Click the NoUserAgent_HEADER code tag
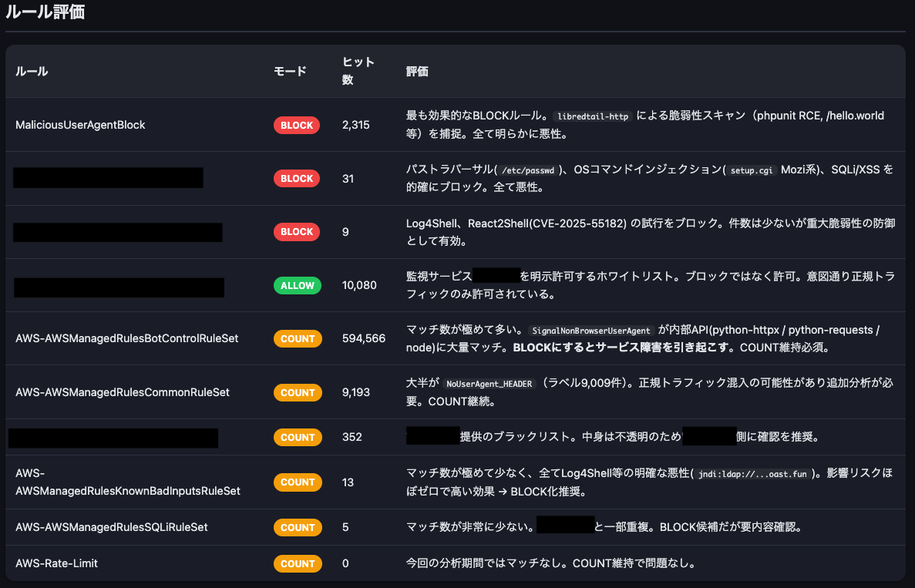 489,384
